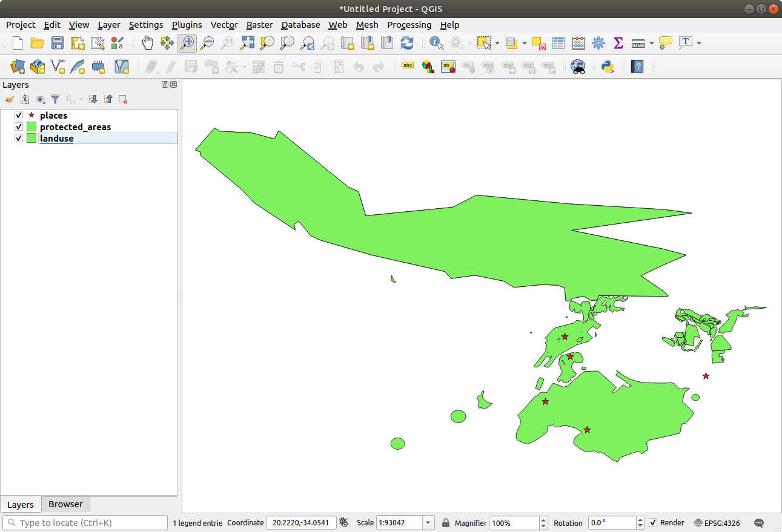Screen dimensions: 782x532
Task: Open the attribute table icon
Action: [x=558, y=43]
